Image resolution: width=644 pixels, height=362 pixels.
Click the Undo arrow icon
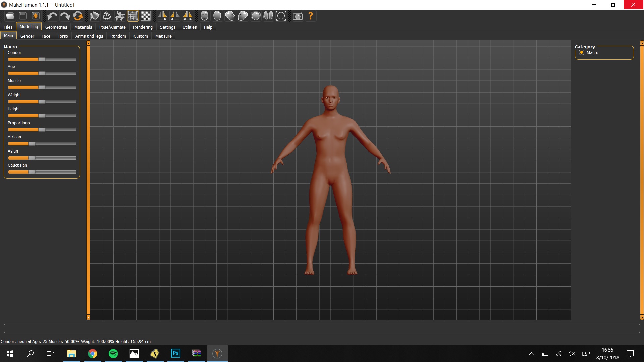click(x=52, y=16)
